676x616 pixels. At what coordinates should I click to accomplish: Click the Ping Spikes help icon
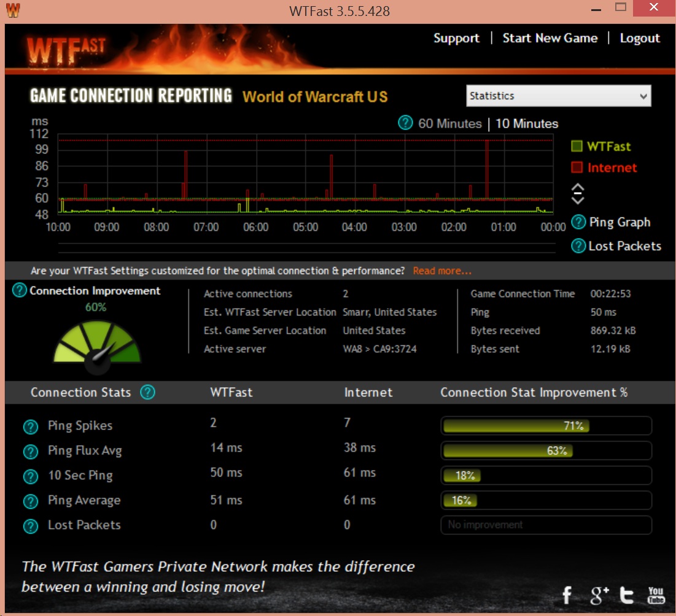click(31, 426)
